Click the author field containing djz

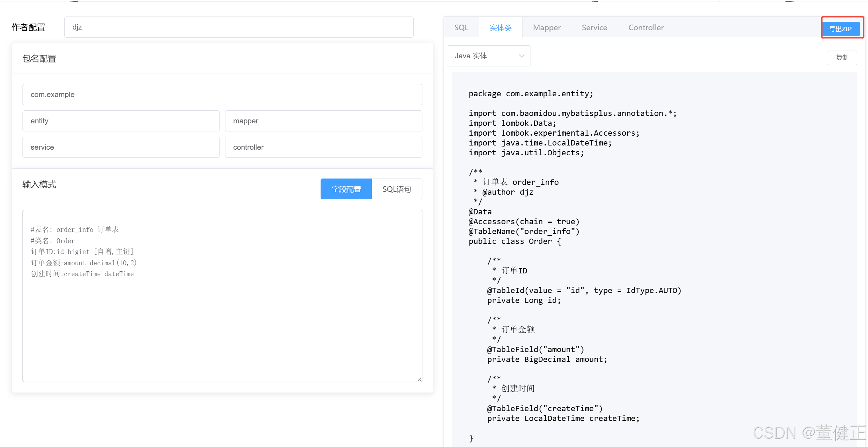[x=239, y=27]
